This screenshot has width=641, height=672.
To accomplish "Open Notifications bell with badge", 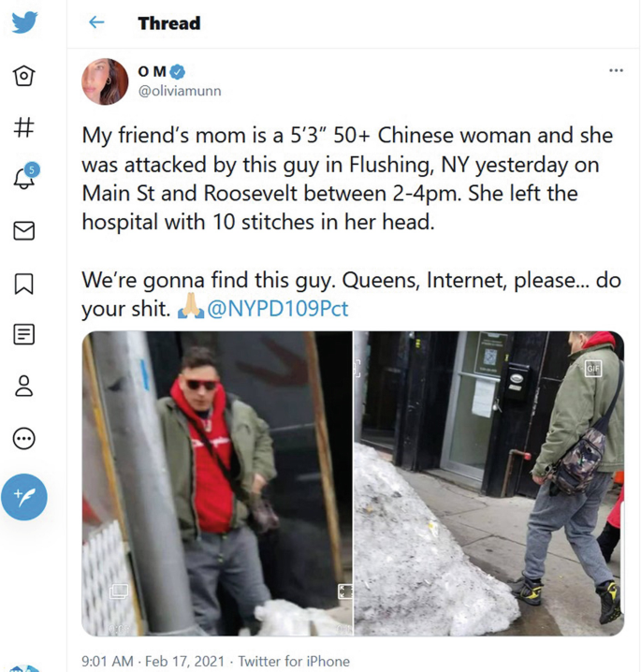I will pos(25,176).
